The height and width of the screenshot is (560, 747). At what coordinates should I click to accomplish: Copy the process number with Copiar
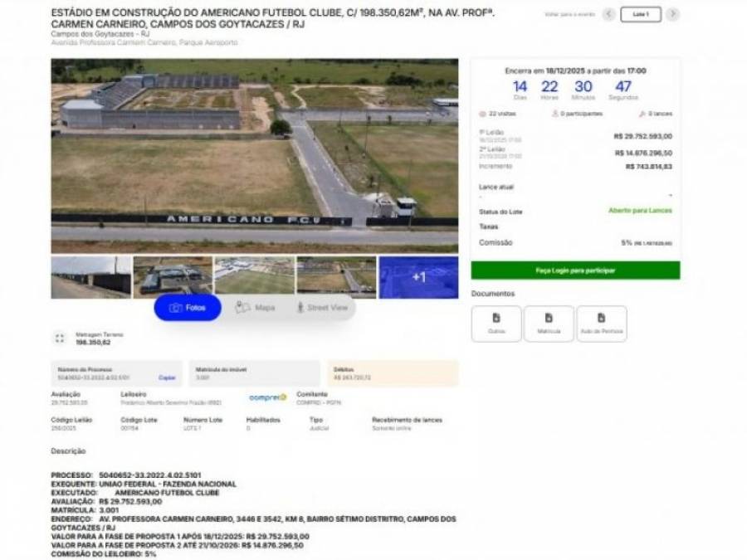(x=167, y=377)
